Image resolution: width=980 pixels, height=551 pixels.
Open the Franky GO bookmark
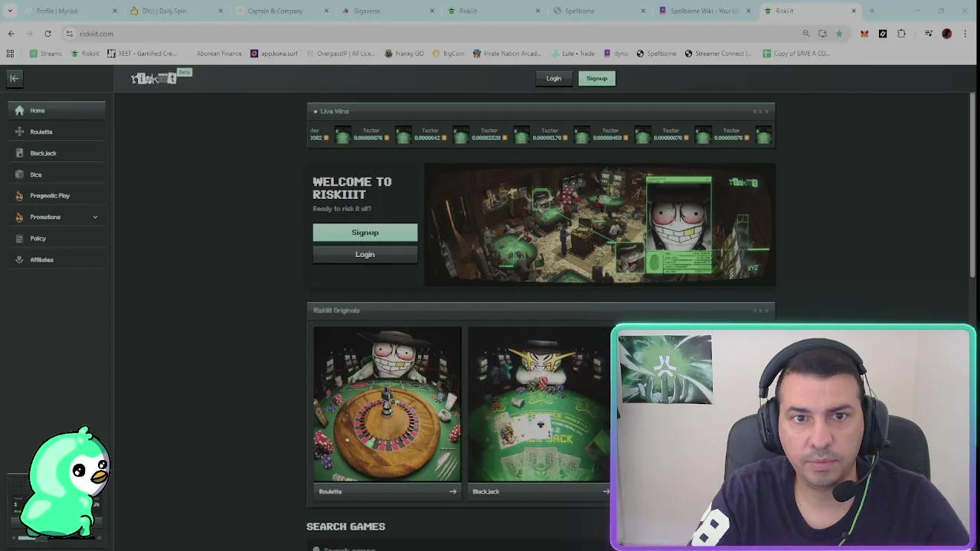pyautogui.click(x=403, y=54)
